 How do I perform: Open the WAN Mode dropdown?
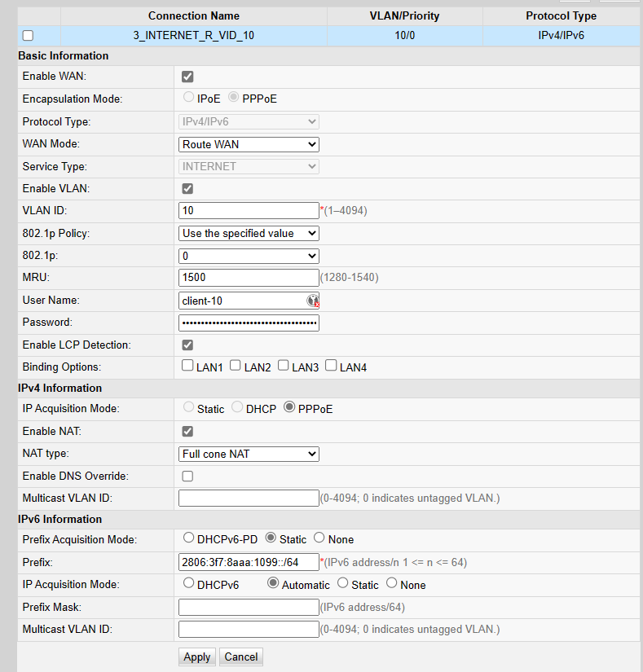pyautogui.click(x=249, y=144)
